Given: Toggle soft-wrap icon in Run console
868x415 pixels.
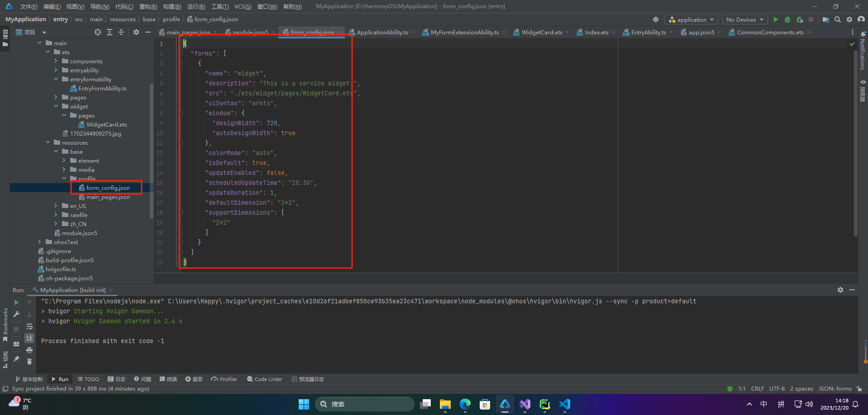Looking at the screenshot, I should 29,326.
